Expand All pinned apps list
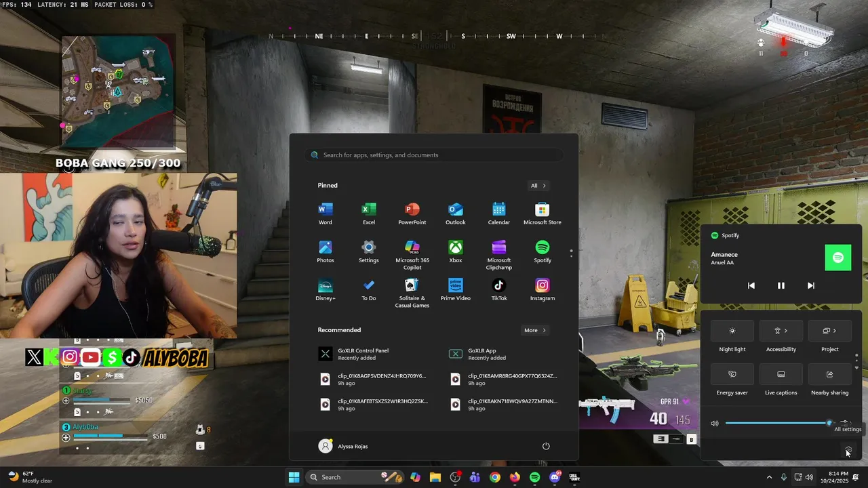This screenshot has width=868, height=488. [538, 186]
